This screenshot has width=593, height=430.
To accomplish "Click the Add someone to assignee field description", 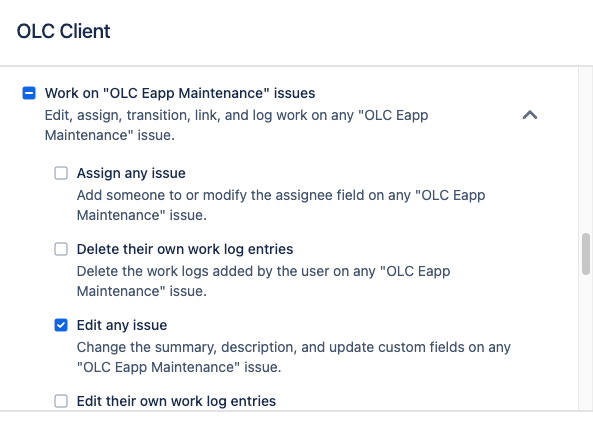I will tap(281, 205).
